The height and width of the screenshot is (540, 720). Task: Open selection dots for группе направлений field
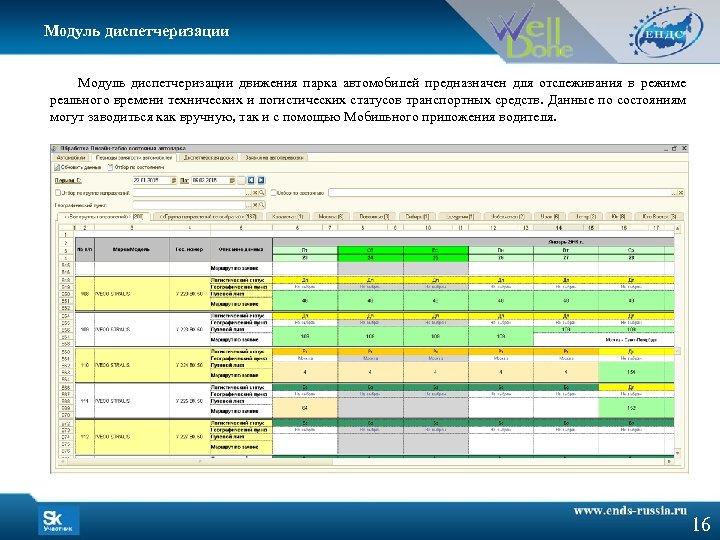tap(249, 193)
